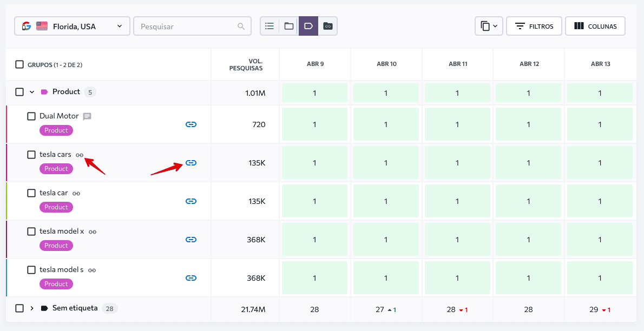Viewport: 644px width, 331px height.
Task: Open the copy options dropdown
Action: tap(489, 27)
